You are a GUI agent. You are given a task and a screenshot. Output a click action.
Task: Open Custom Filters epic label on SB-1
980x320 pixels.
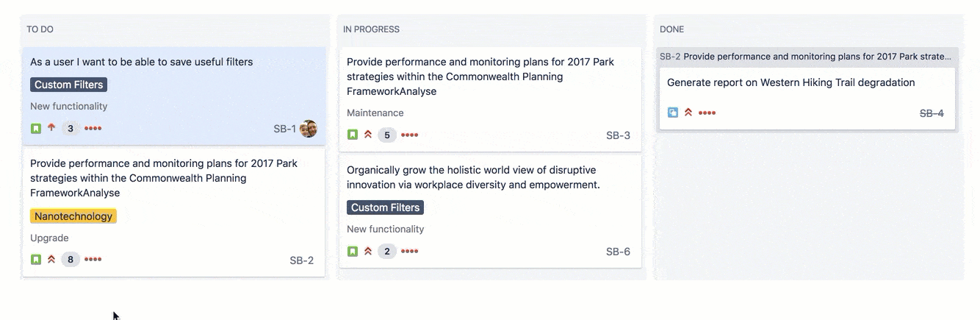click(68, 85)
